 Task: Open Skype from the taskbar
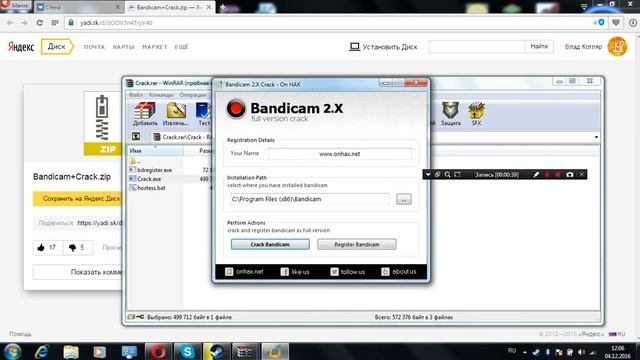pos(187,351)
